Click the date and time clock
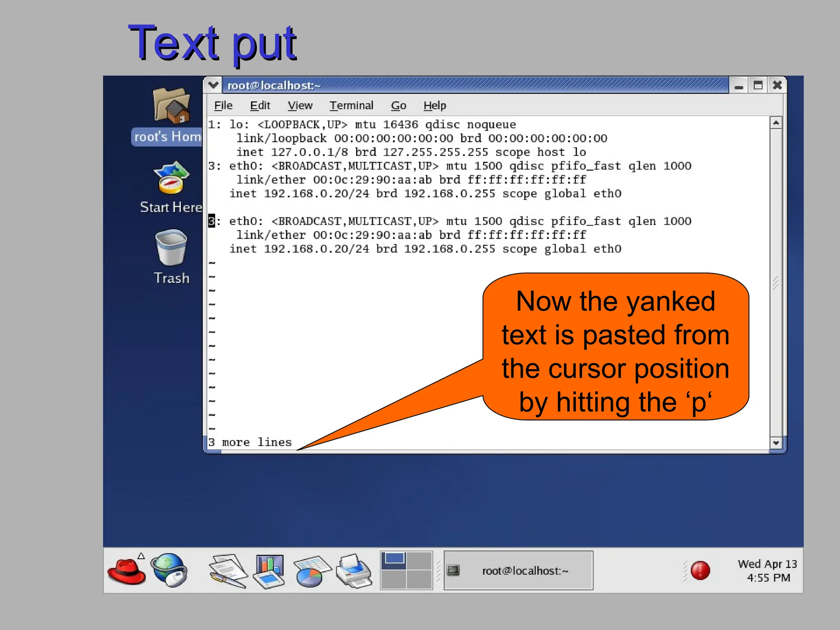The image size is (840, 630). [x=767, y=571]
